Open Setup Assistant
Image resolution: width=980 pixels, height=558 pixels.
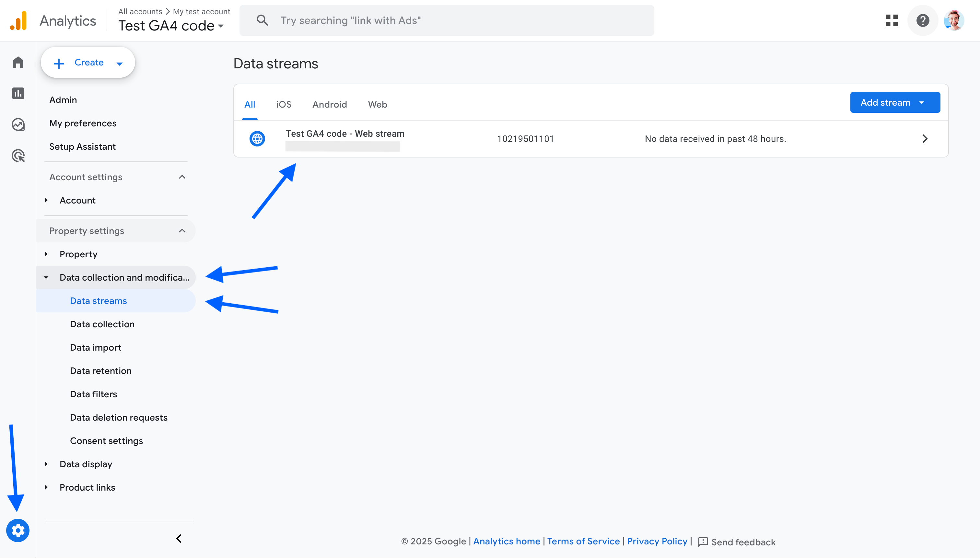tap(82, 146)
